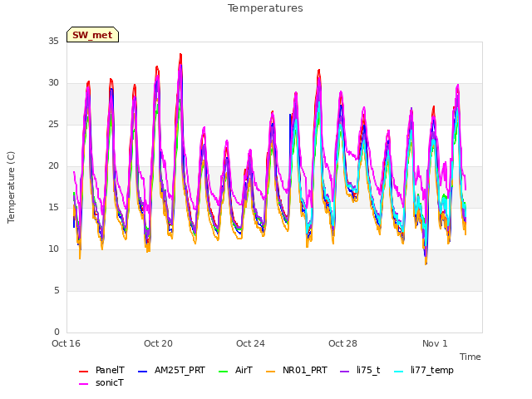Click the Nov 1 x-axis tick label
532x399 pixels.
(435, 343)
